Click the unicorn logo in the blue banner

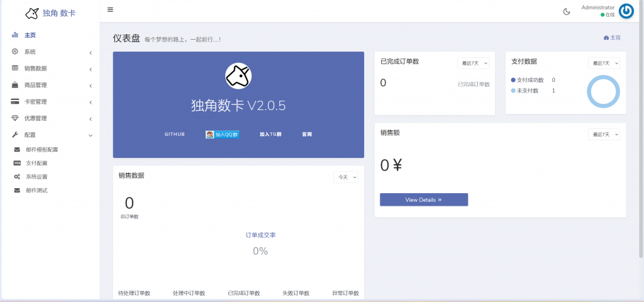238,76
